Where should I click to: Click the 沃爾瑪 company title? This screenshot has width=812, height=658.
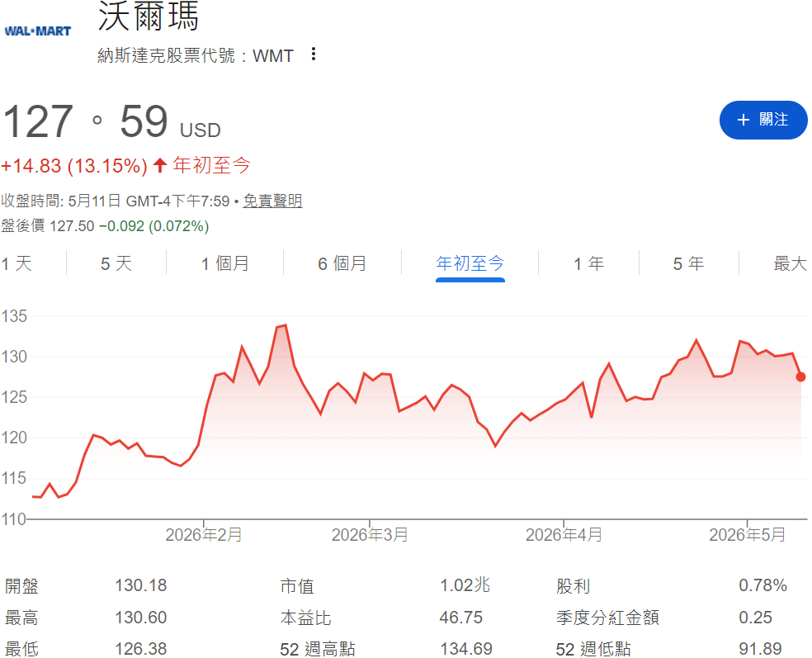tap(148, 17)
